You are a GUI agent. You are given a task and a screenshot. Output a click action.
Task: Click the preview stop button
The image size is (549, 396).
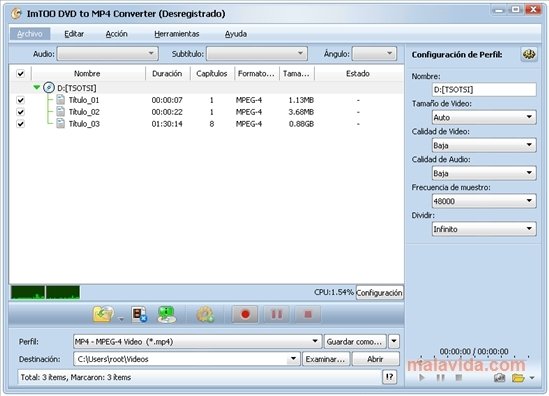tap(459, 377)
